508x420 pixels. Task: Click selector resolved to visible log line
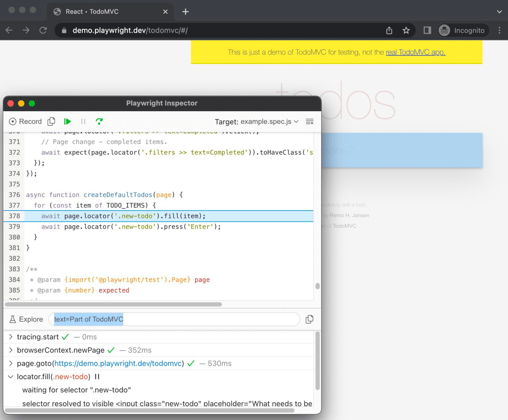pyautogui.click(x=167, y=403)
